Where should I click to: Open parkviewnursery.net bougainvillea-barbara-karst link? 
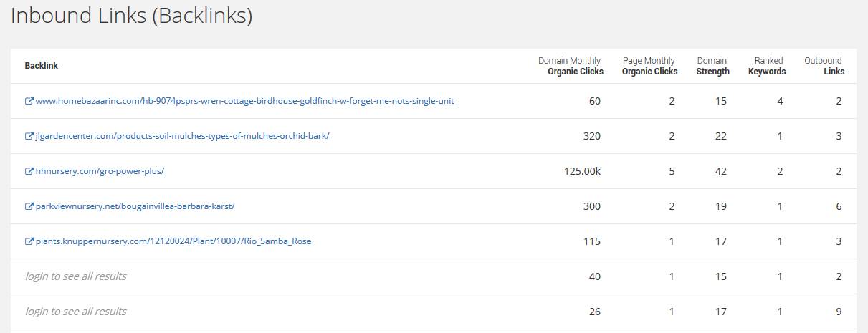pos(135,206)
